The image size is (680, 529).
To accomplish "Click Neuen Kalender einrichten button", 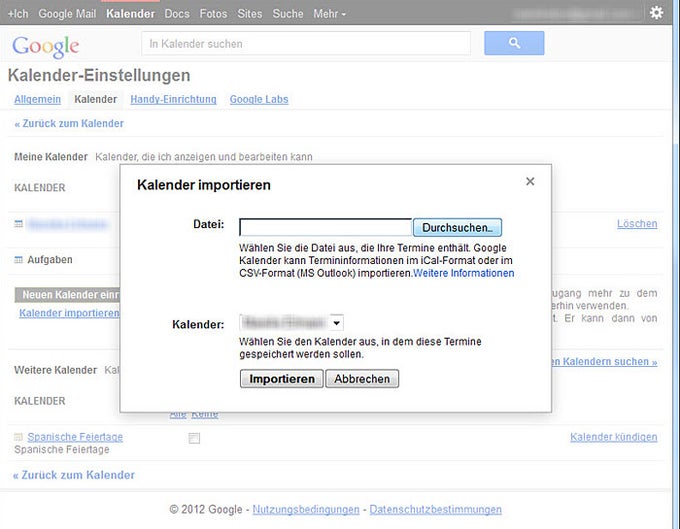I will click(x=67, y=295).
